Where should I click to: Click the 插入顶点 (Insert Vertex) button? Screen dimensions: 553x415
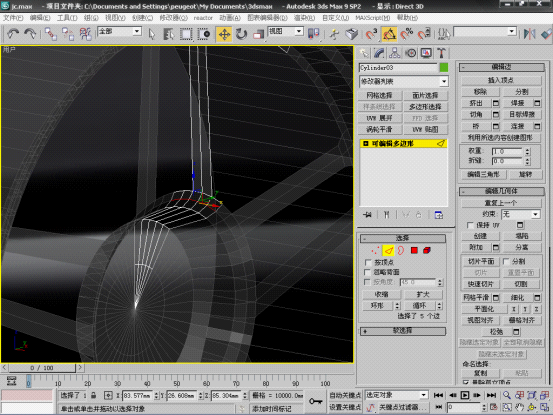coord(501,80)
